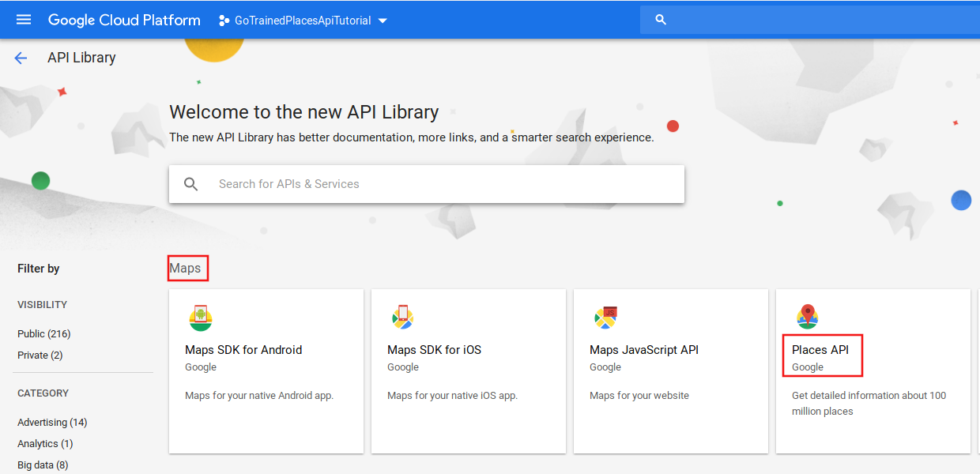The width and height of the screenshot is (980, 474).
Task: Open the Maps SDK for Android title
Action: point(243,350)
